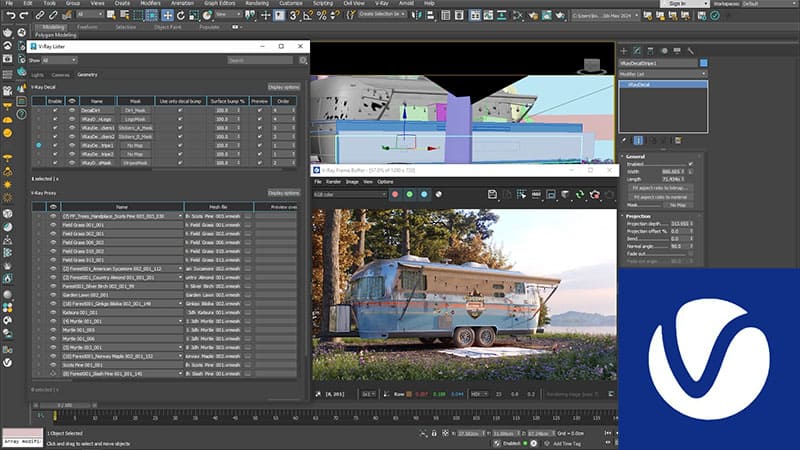Click the No Map button next to Mask

tap(678, 205)
